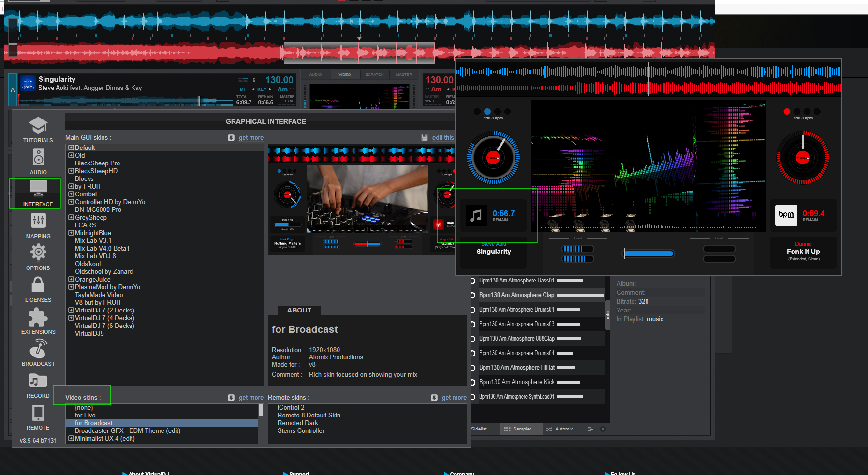This screenshot has width=868, height=475.
Task: Open the Tutorials settings section
Action: [x=38, y=130]
